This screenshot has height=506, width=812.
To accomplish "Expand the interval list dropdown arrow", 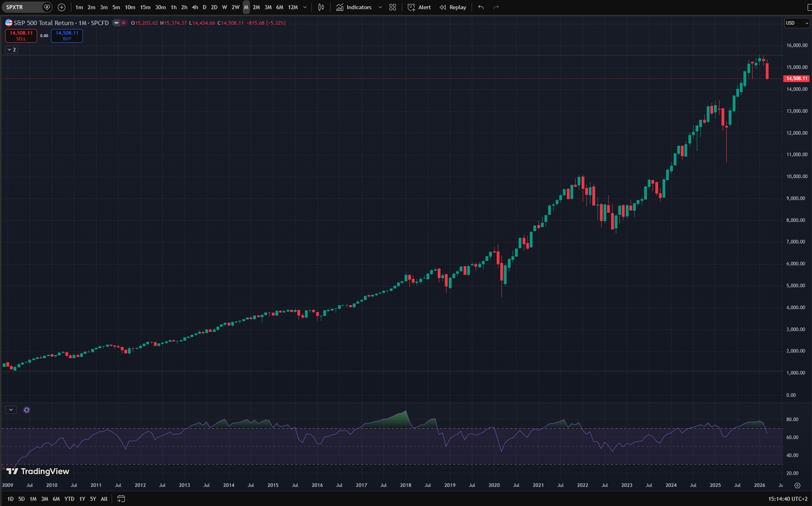I will click(306, 7).
